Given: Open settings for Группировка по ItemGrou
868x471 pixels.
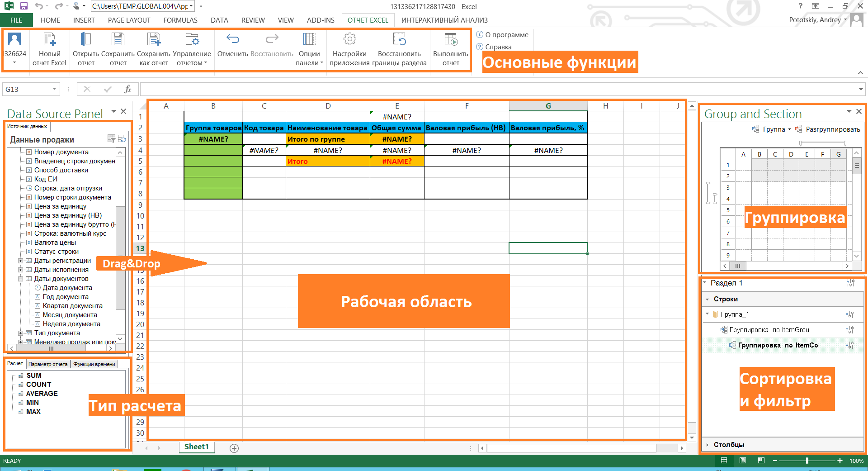Looking at the screenshot, I should point(850,330).
